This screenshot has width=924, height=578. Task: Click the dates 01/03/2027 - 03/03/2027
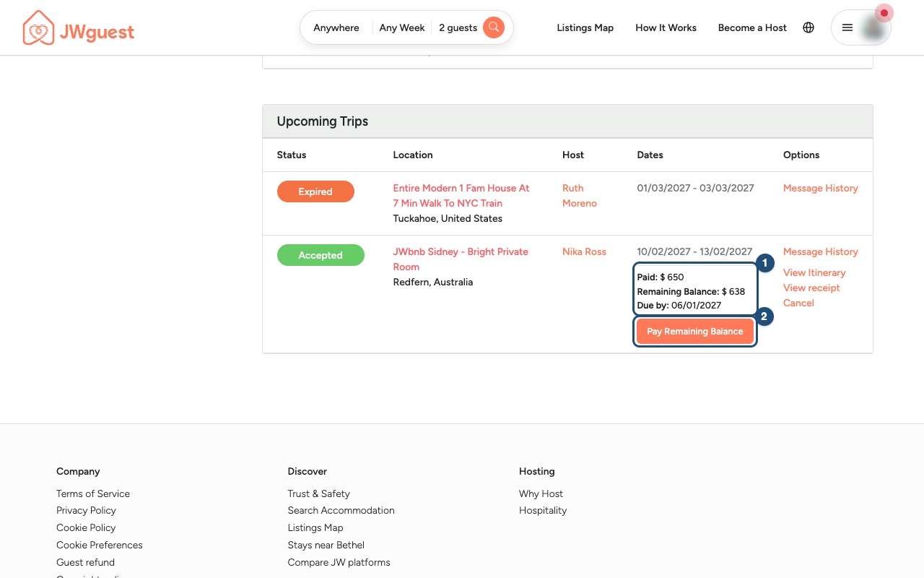coord(695,188)
